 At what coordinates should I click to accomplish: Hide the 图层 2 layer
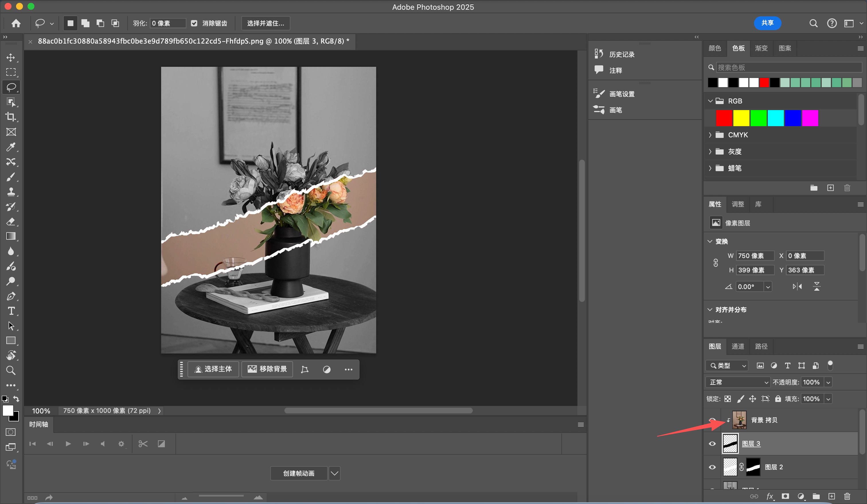pos(712,467)
